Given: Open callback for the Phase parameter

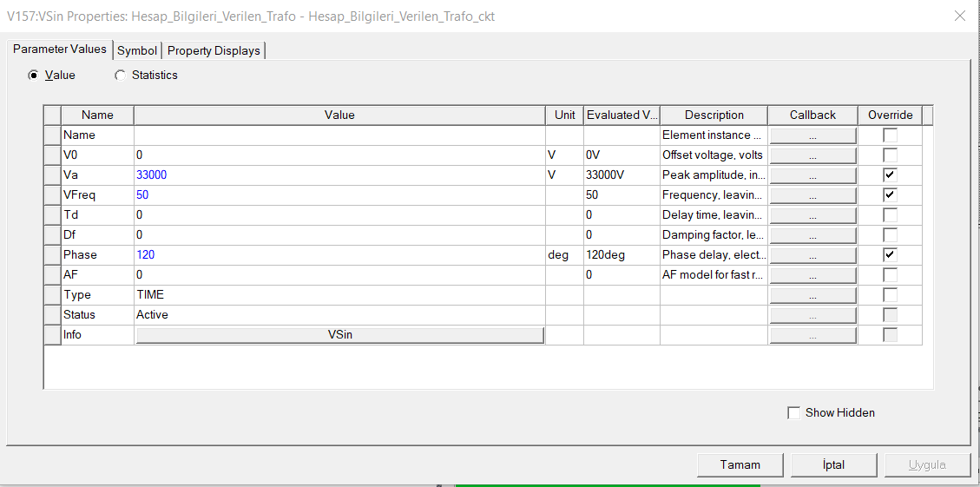Looking at the screenshot, I should (x=812, y=255).
